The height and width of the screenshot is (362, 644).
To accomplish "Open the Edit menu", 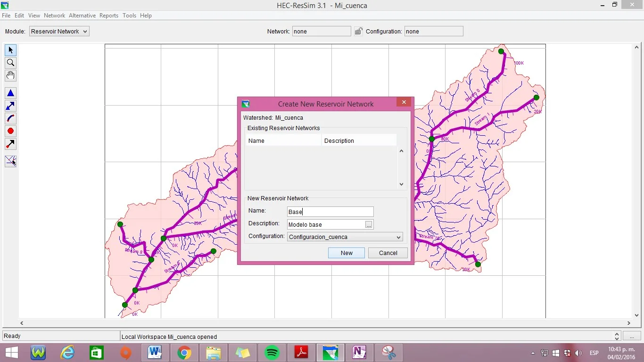I will 19,16.
